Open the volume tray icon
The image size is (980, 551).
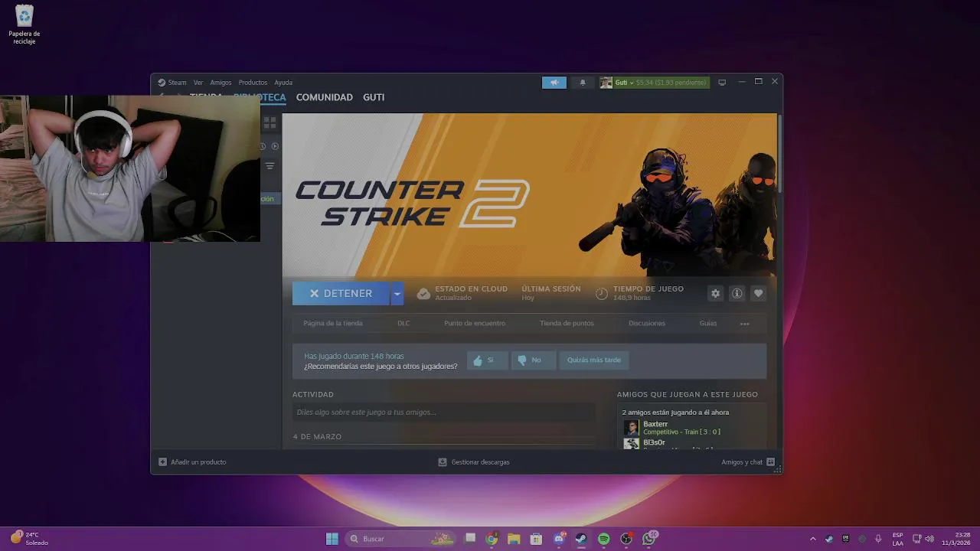pos(929,539)
